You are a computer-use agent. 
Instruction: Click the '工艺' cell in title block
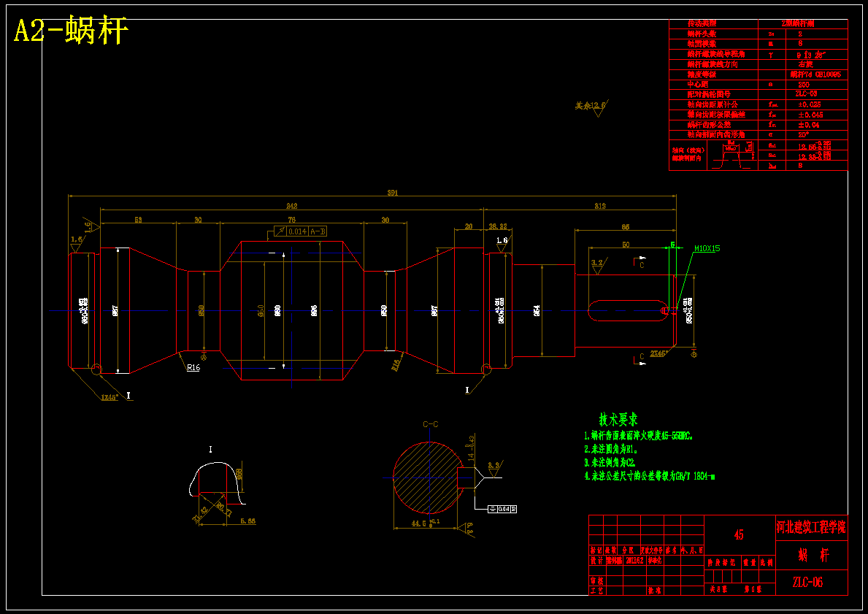click(596, 591)
